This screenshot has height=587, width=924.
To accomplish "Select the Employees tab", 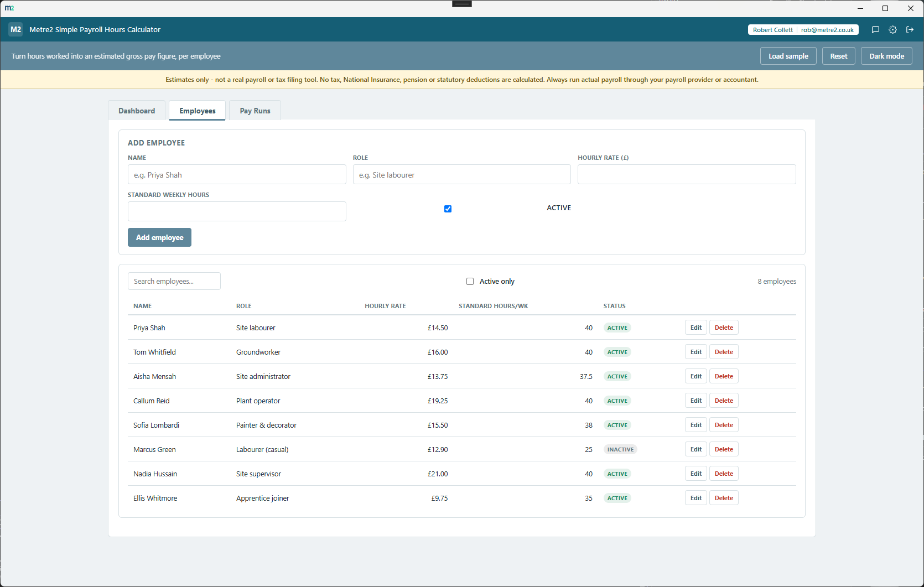I will pyautogui.click(x=198, y=111).
